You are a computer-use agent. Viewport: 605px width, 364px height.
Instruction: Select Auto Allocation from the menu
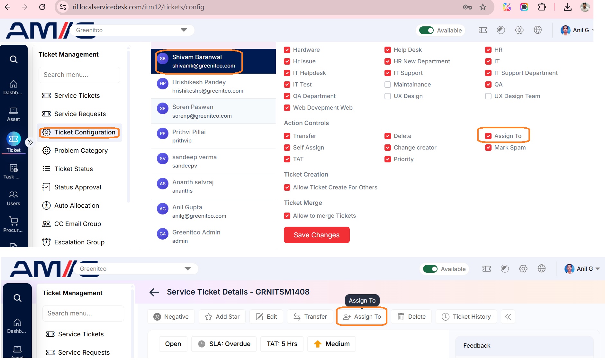(79, 206)
